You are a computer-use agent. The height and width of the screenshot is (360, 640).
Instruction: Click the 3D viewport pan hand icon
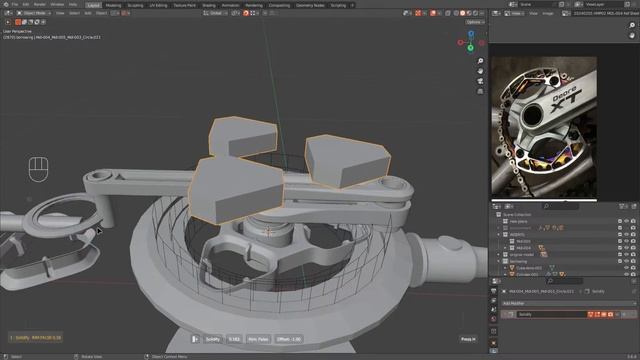pos(480,71)
